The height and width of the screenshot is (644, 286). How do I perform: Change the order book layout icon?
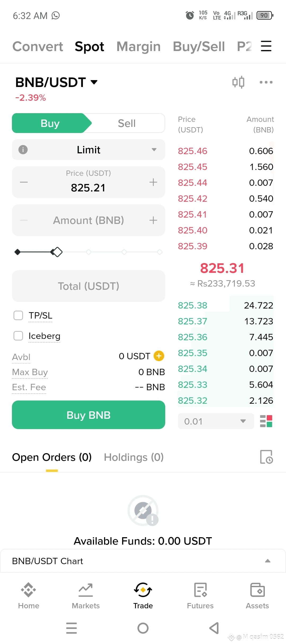[266, 421]
